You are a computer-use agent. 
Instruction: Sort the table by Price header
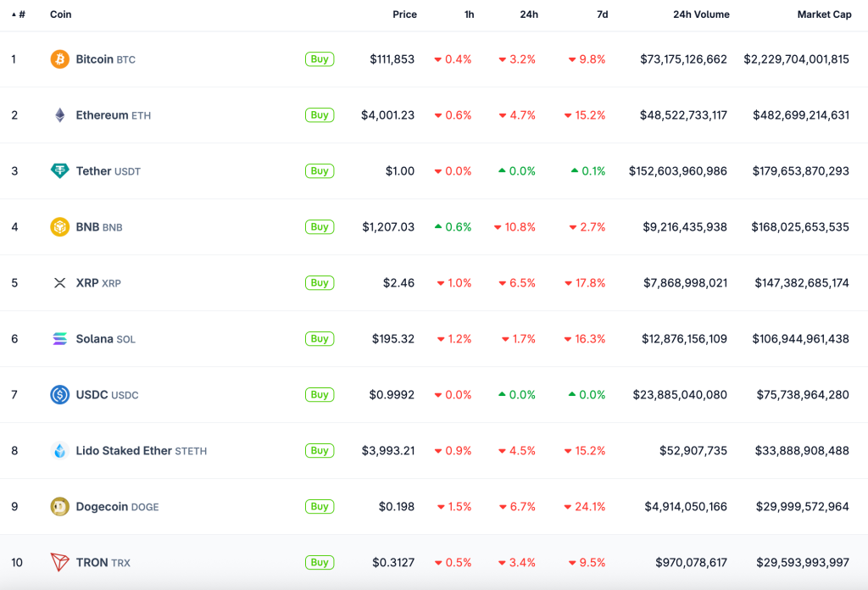[x=404, y=14]
